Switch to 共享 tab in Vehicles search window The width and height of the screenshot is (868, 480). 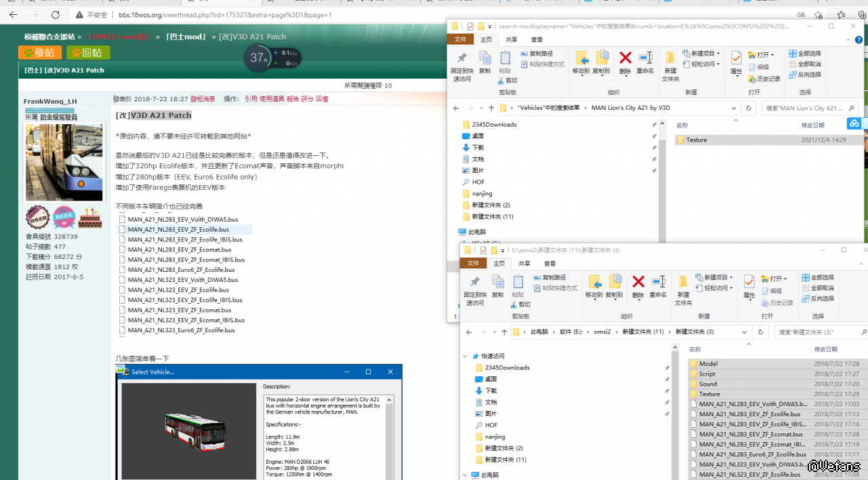512,39
